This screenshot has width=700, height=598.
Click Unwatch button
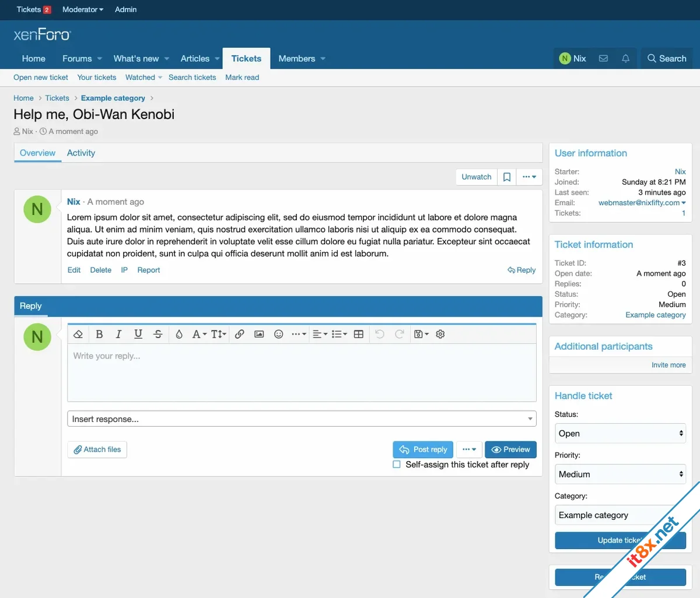coord(477,177)
